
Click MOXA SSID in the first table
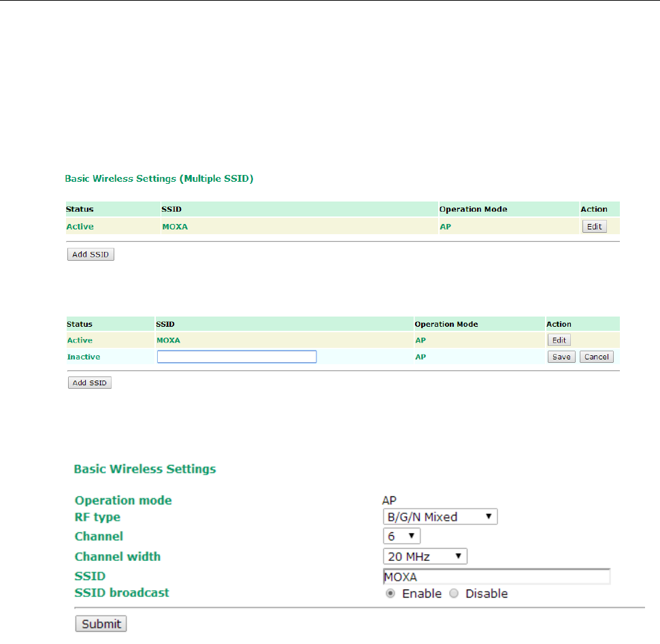point(175,227)
